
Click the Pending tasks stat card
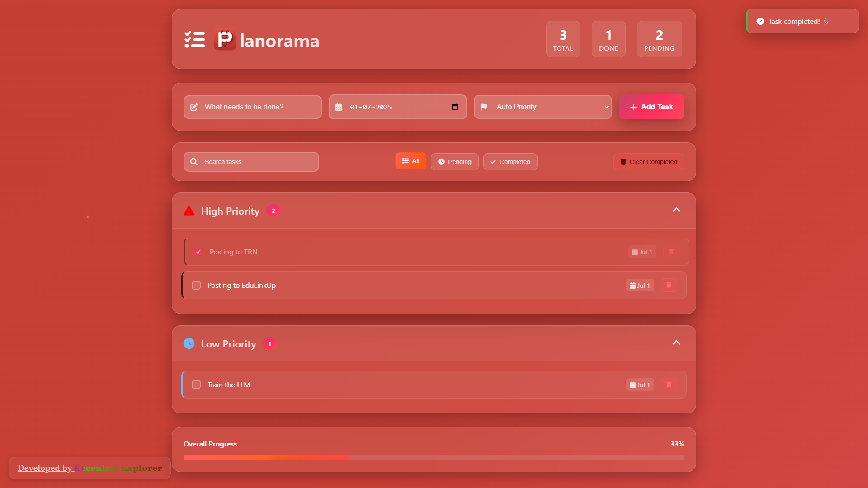[660, 39]
